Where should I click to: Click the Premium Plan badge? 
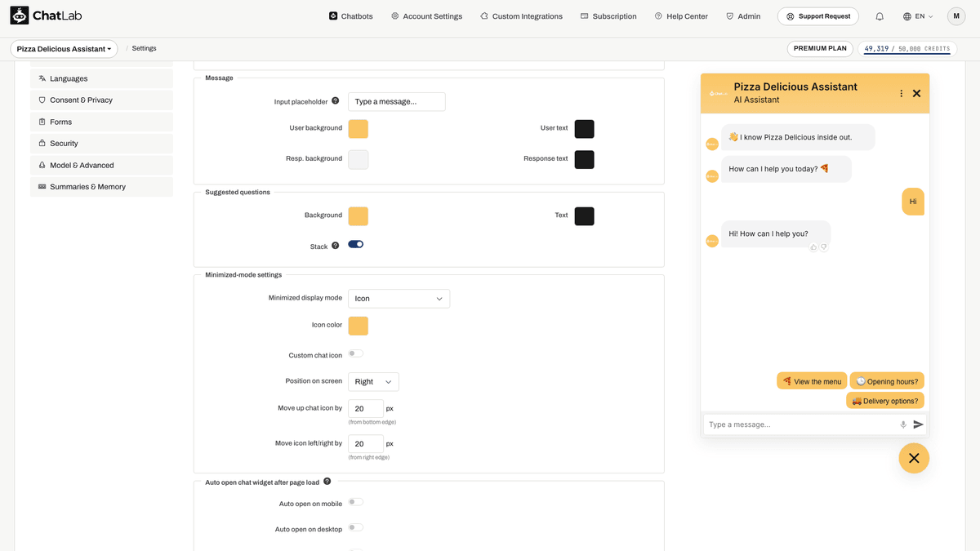pyautogui.click(x=820, y=49)
